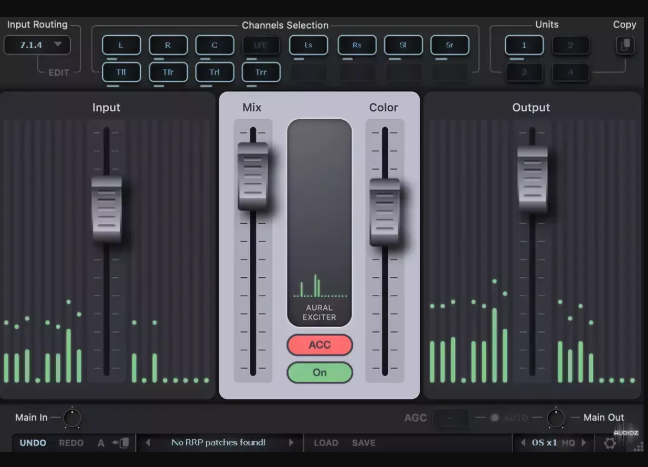Toggle the Sl channel button
Viewport: 648px width, 467px height.
[403, 45]
